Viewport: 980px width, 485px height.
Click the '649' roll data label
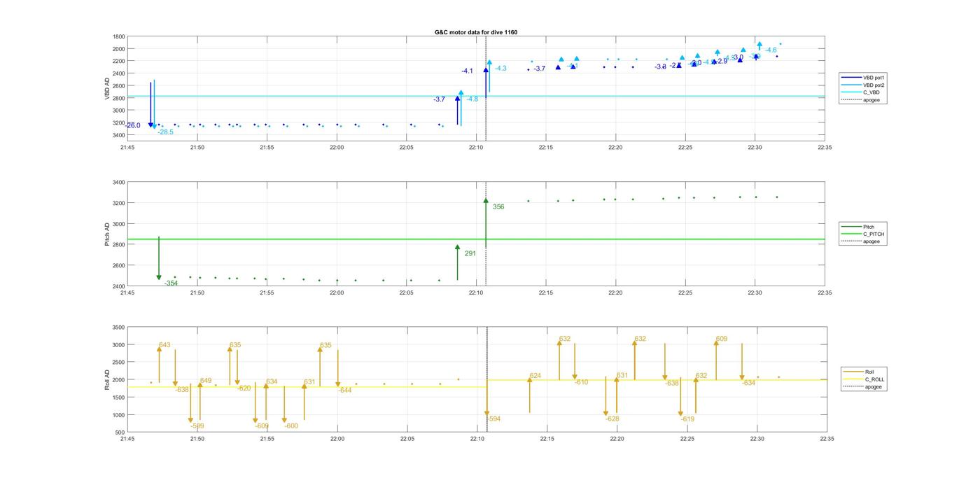[206, 381]
